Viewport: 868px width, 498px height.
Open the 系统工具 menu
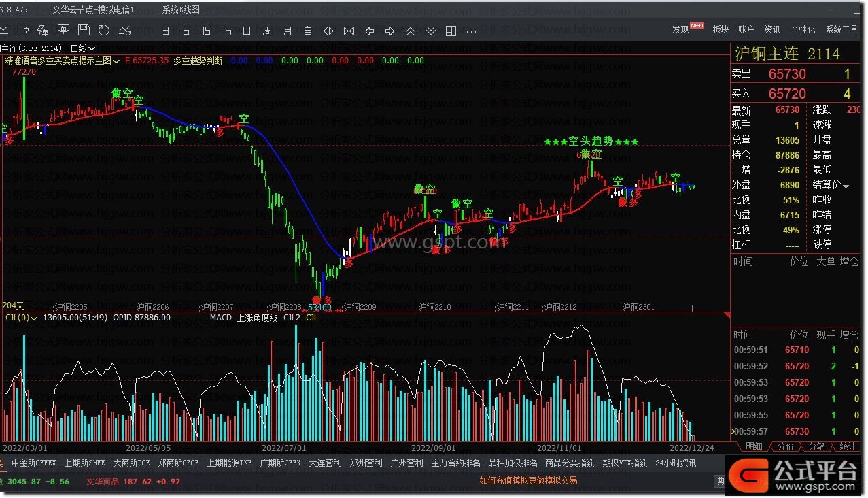coord(842,29)
